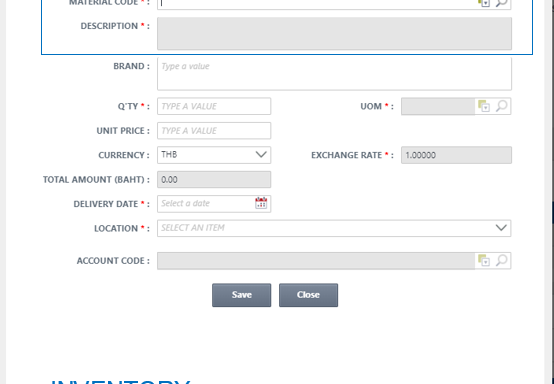Search Account Code with the magnifier icon
554x384 pixels.
click(x=501, y=260)
